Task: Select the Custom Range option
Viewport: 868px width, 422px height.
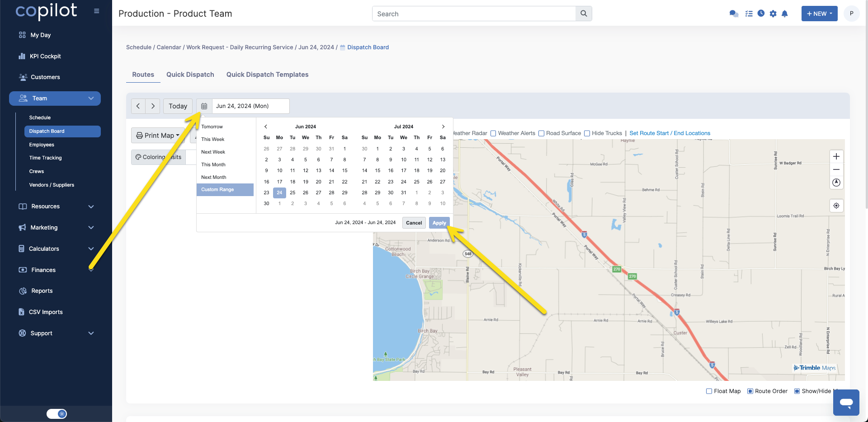Action: click(225, 189)
